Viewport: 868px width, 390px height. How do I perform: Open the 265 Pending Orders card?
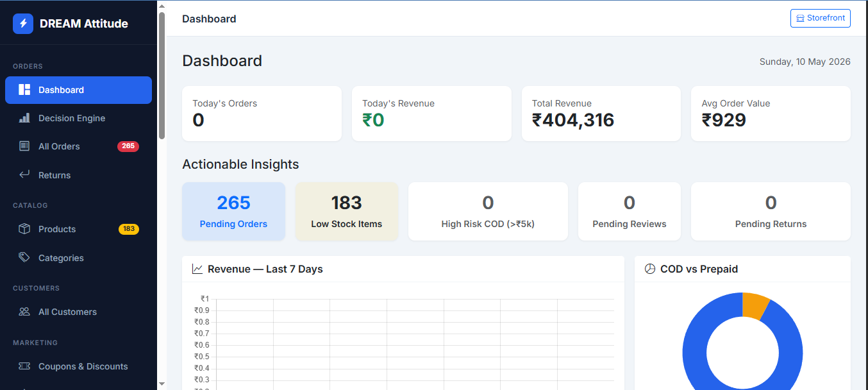coord(233,212)
